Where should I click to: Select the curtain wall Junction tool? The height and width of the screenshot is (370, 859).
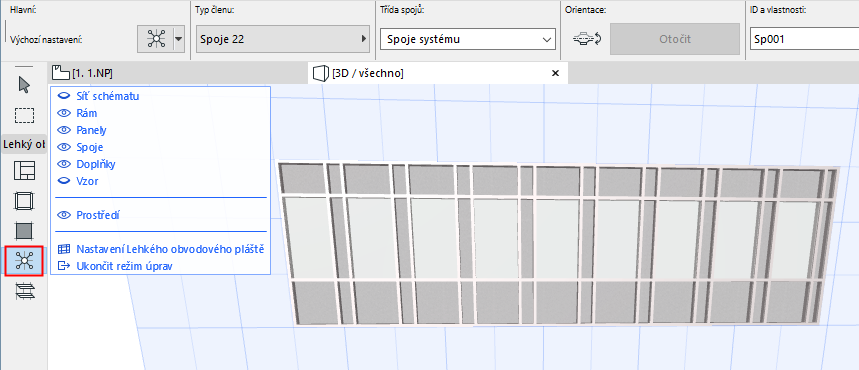point(24,261)
